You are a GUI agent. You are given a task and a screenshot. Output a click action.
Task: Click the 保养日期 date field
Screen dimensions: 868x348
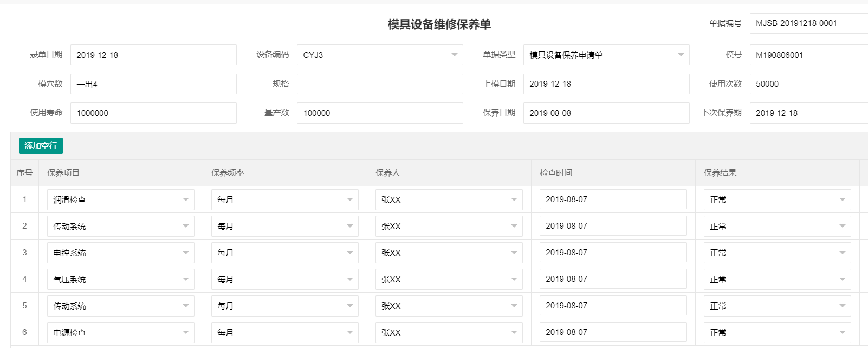coord(606,113)
